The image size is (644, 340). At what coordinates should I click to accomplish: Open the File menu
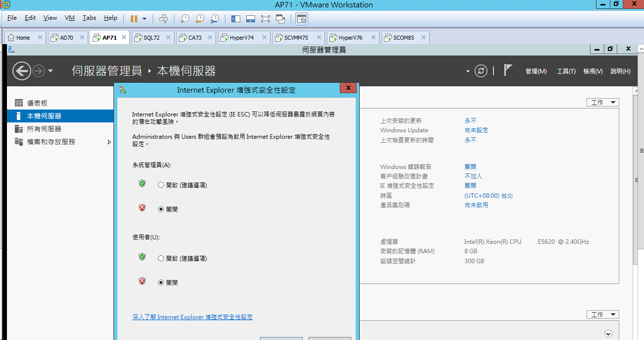[12, 18]
